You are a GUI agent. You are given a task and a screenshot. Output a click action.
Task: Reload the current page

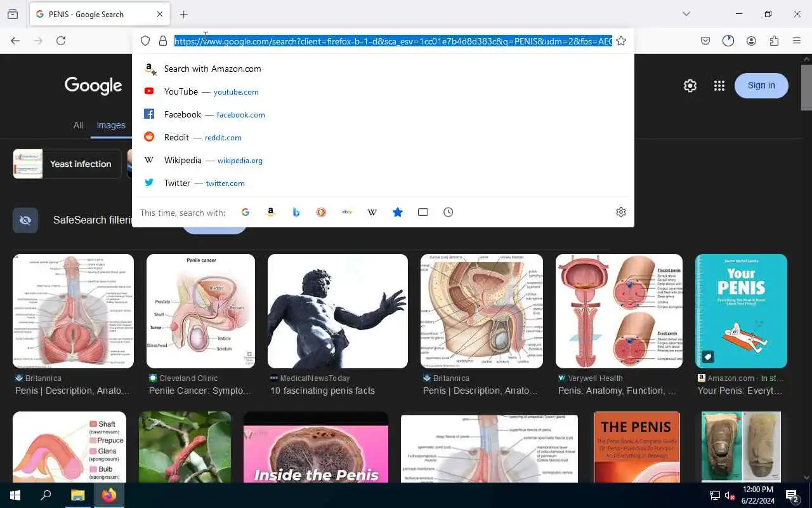click(61, 41)
